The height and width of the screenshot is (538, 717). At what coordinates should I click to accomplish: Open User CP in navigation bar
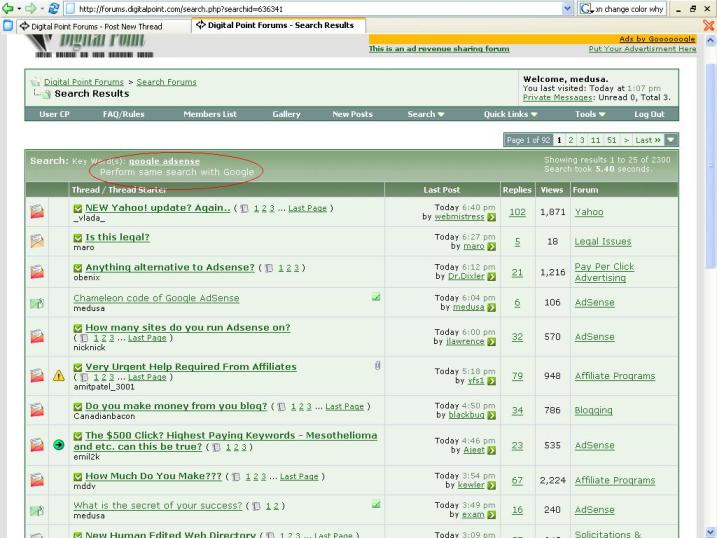coord(54,114)
